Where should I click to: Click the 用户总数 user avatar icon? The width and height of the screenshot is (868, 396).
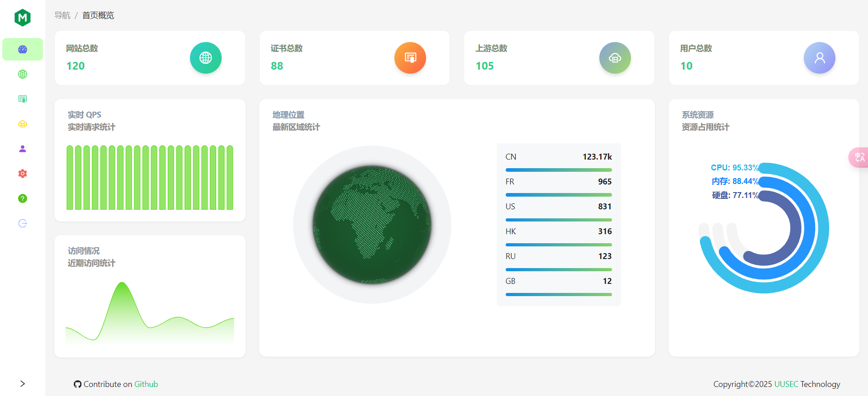click(820, 58)
